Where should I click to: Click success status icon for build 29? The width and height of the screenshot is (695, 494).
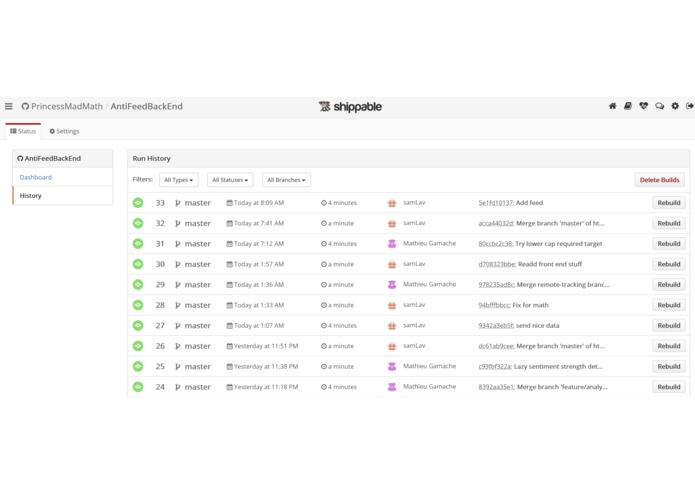click(138, 284)
